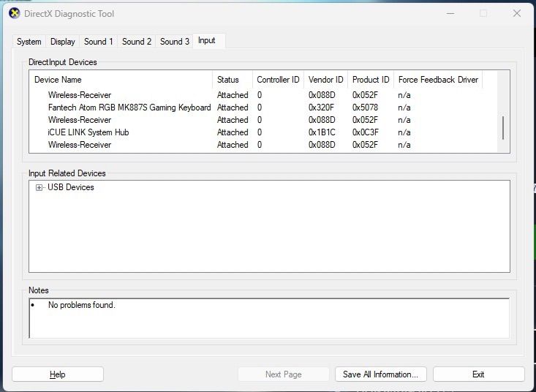
Task: Switch to the System tab
Action: [x=29, y=42]
